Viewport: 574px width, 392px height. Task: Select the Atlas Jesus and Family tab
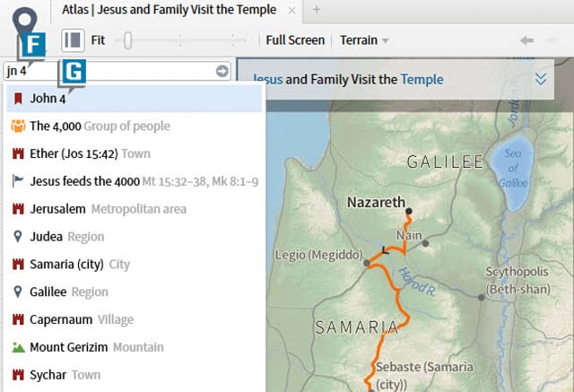pos(170,11)
